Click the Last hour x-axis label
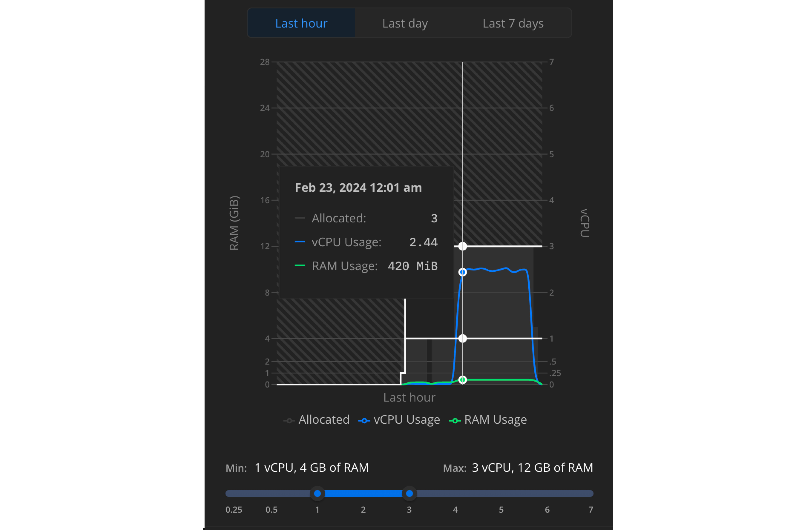This screenshot has width=812, height=530. pyautogui.click(x=409, y=398)
